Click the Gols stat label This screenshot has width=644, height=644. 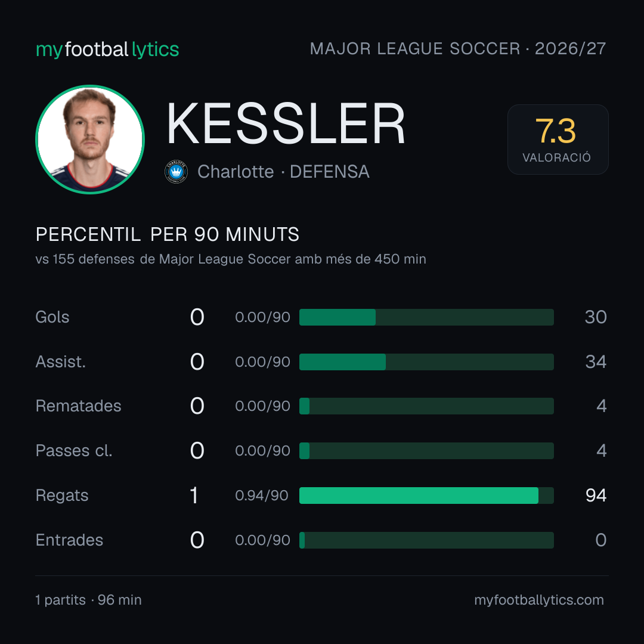tap(52, 317)
